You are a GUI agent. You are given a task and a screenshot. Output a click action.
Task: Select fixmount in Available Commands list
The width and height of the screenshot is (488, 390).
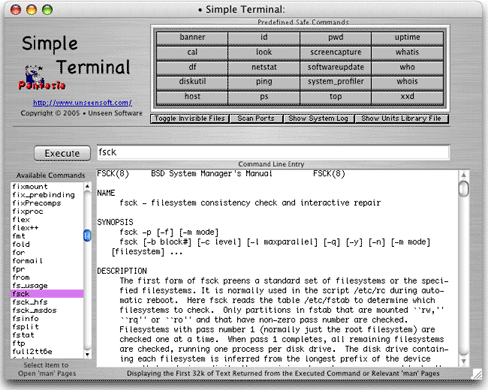pyautogui.click(x=47, y=187)
